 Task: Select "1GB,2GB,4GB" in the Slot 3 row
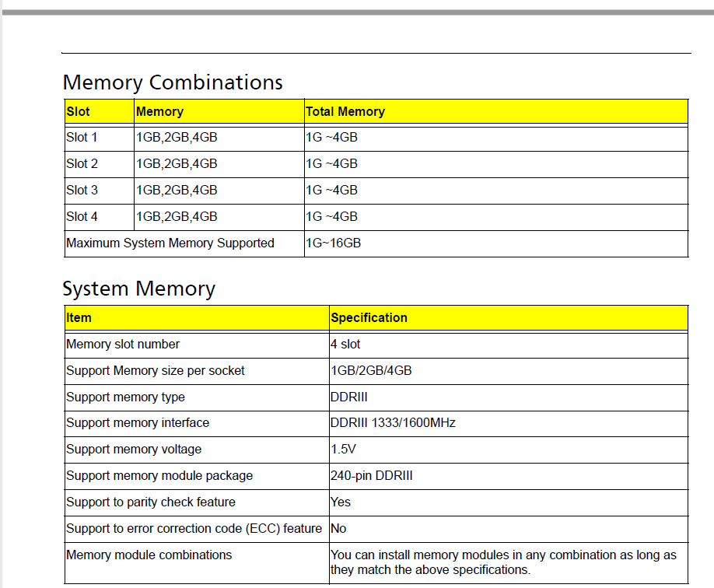[177, 191]
